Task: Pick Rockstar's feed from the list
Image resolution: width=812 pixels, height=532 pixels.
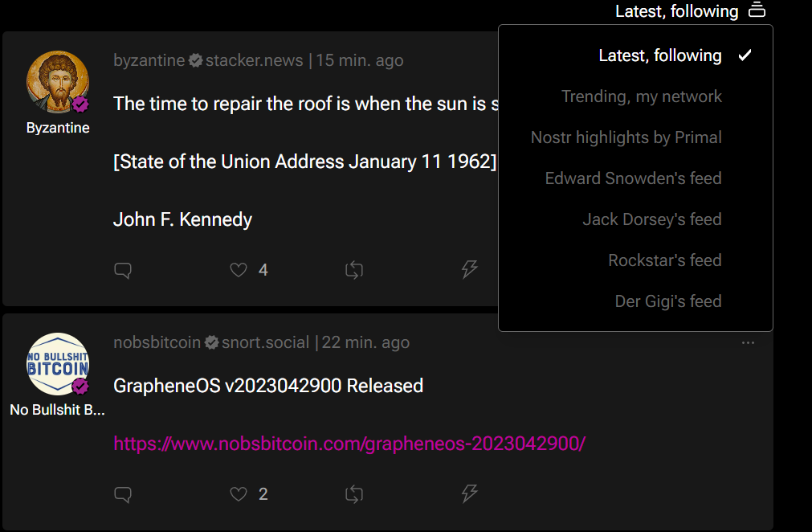Action: [664, 260]
